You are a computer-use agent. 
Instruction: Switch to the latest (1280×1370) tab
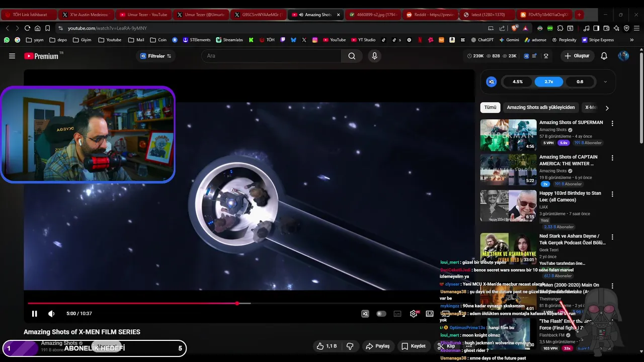(488, 15)
